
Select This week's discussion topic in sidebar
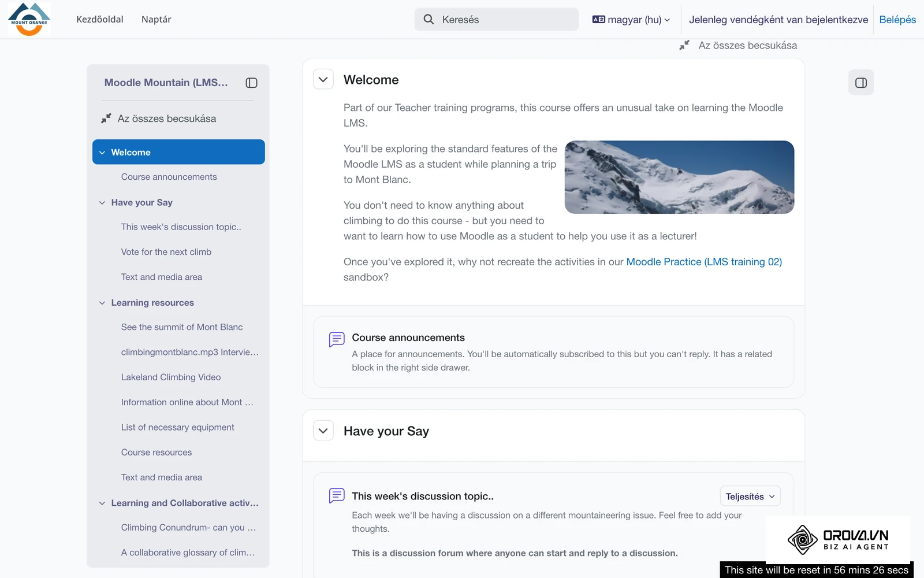pos(181,227)
